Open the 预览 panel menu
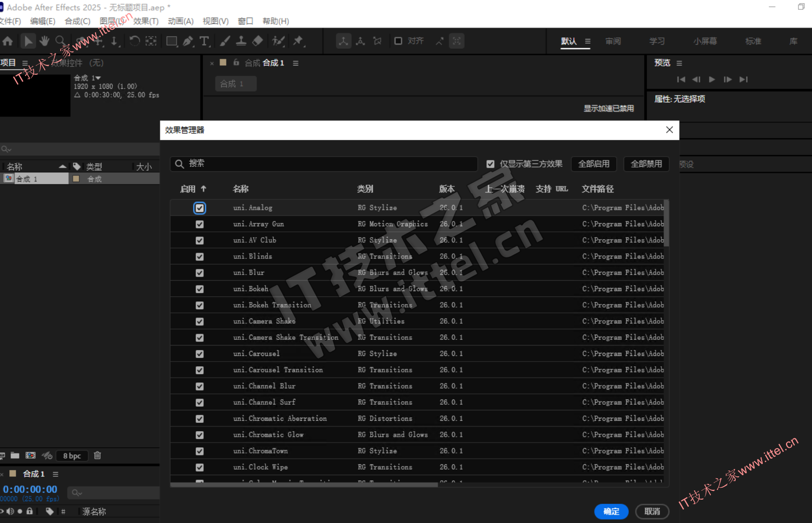The image size is (812, 523). pyautogui.click(x=679, y=63)
